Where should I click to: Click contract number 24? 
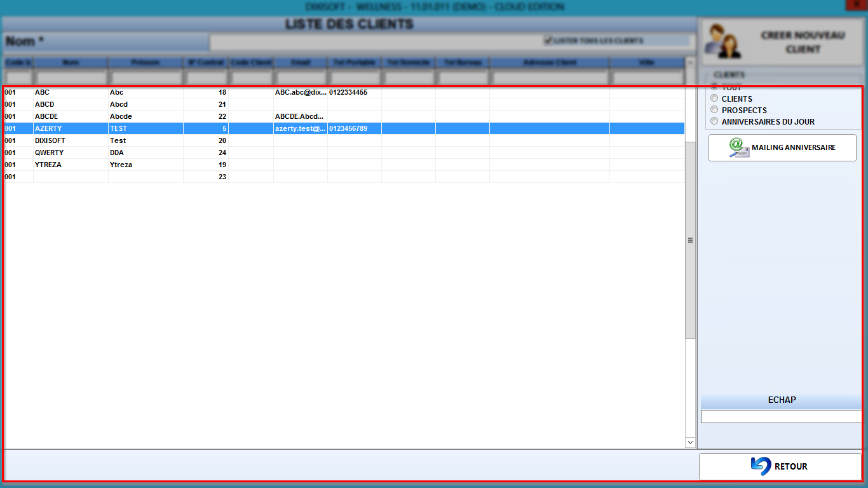222,152
